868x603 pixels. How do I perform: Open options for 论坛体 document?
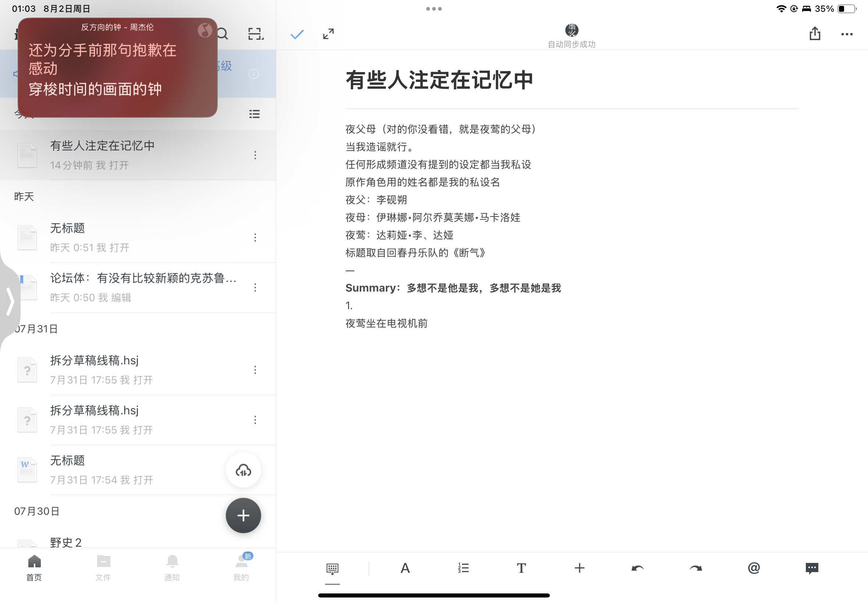tap(256, 288)
